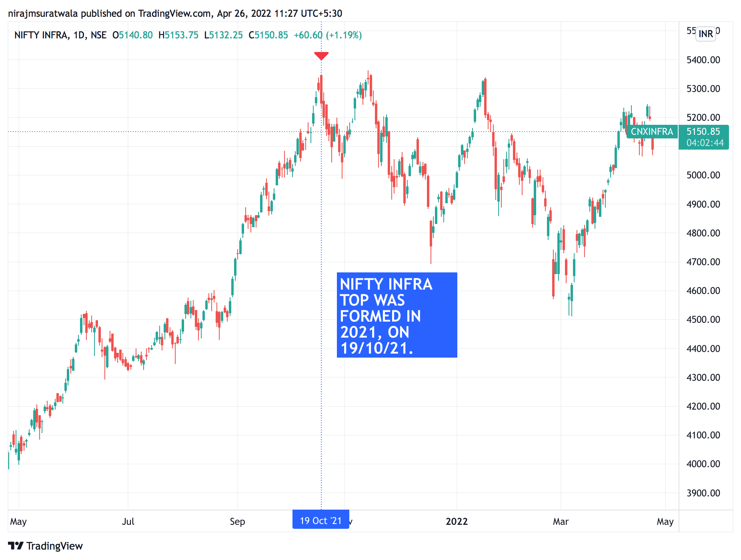Click the nirajmsuratwala published header text
The height and width of the screenshot is (560, 741).
tap(175, 14)
